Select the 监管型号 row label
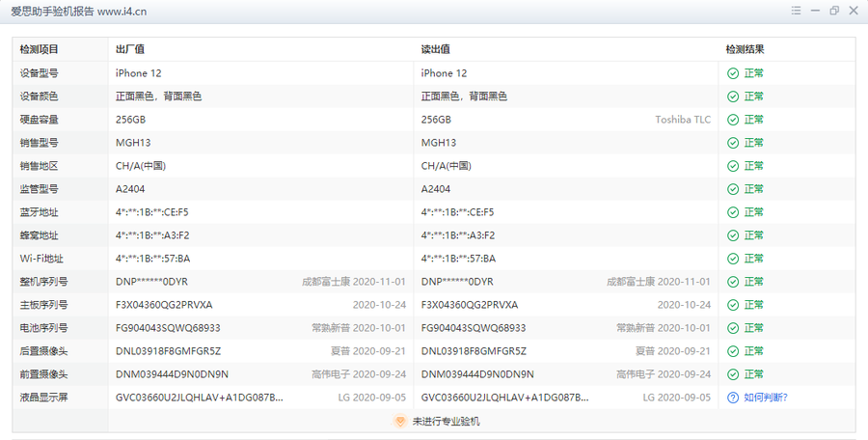 tap(39, 189)
